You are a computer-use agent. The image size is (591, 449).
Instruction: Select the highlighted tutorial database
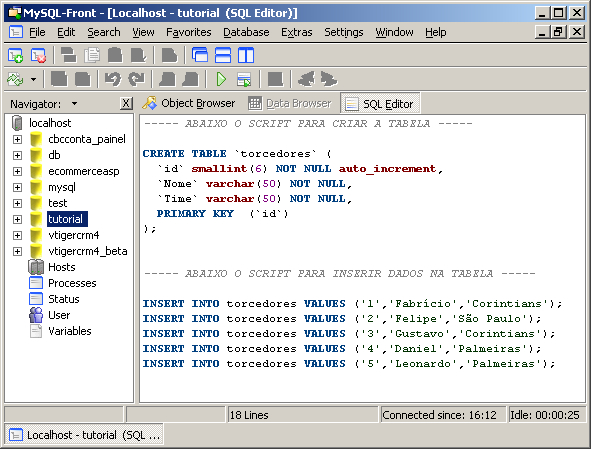[67, 219]
